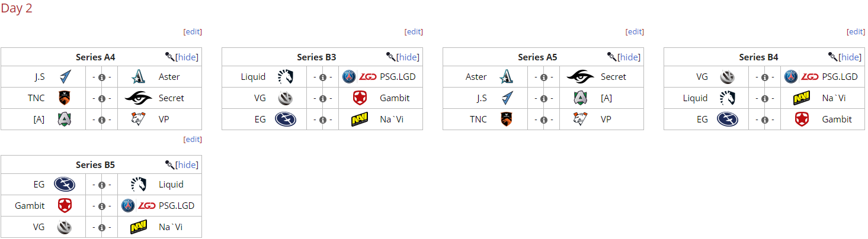The height and width of the screenshot is (239, 868).
Task: Click the Na`Vi logo in Series B4
Action: (802, 98)
